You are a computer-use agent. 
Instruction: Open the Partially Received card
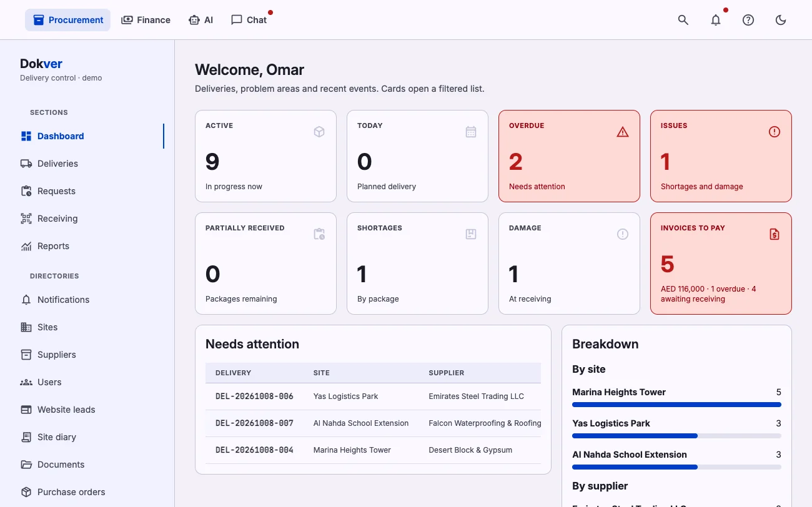(x=265, y=263)
